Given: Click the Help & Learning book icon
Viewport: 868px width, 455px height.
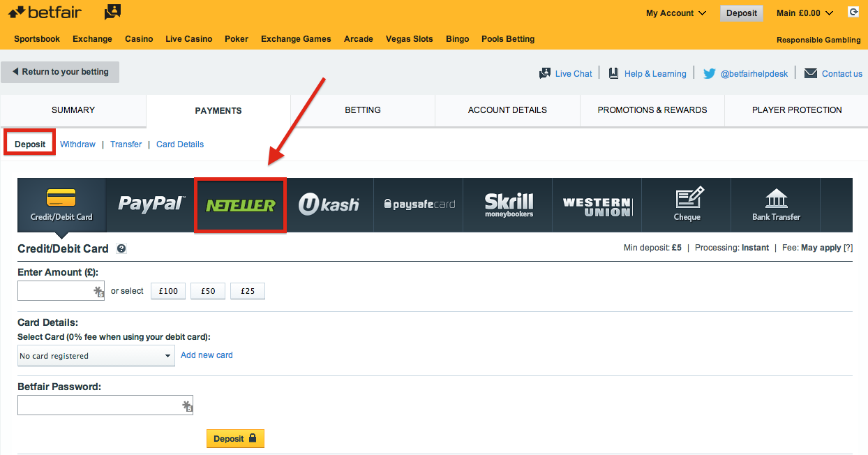Looking at the screenshot, I should click(614, 73).
